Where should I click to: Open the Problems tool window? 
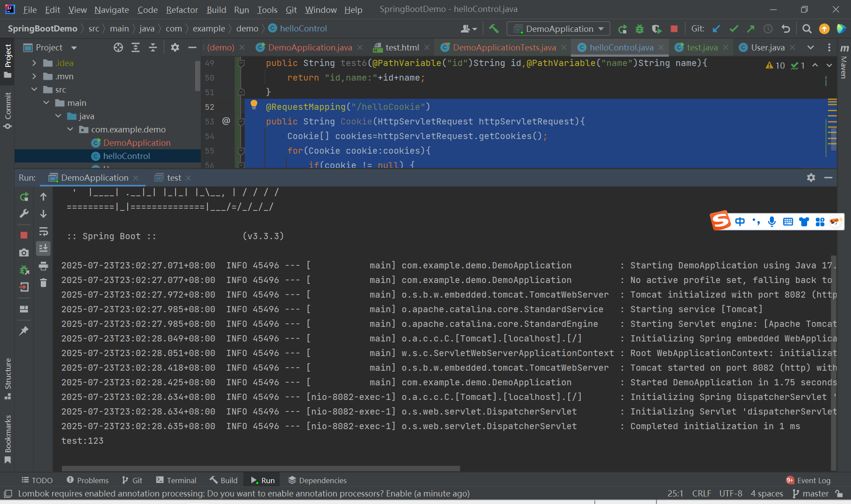(87, 481)
